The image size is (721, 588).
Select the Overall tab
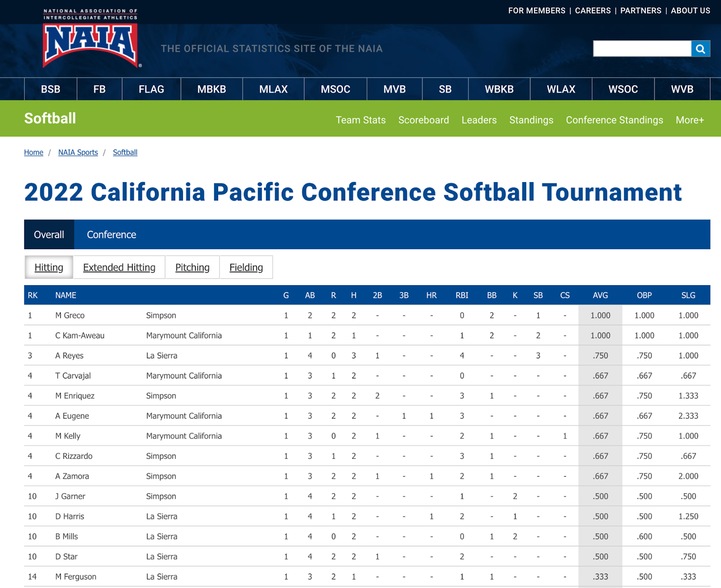(x=49, y=235)
